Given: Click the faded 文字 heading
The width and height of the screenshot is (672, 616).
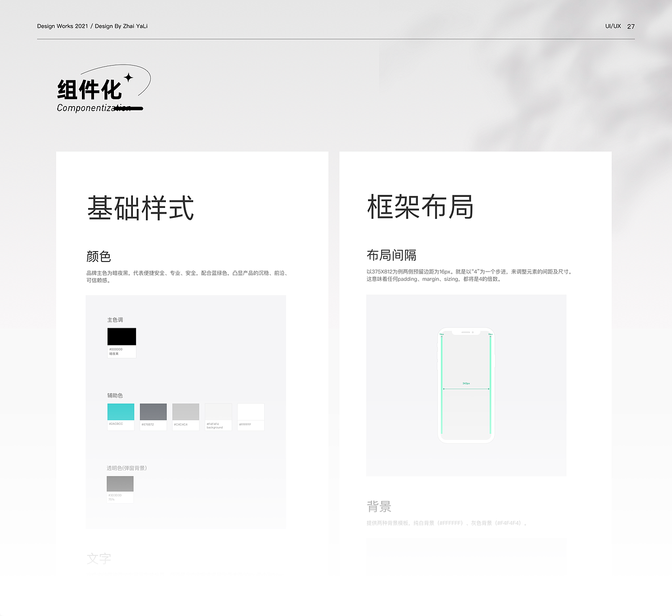Looking at the screenshot, I should coord(99,559).
